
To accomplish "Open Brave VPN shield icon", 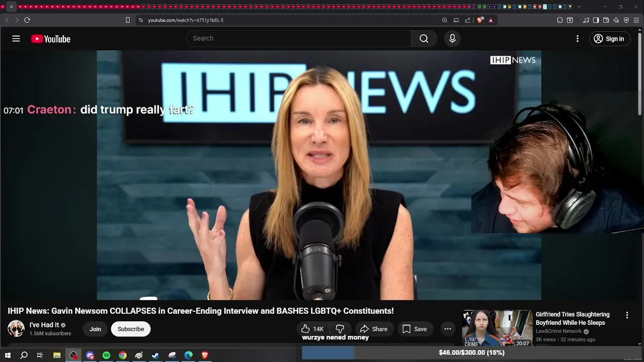I will 626,20.
